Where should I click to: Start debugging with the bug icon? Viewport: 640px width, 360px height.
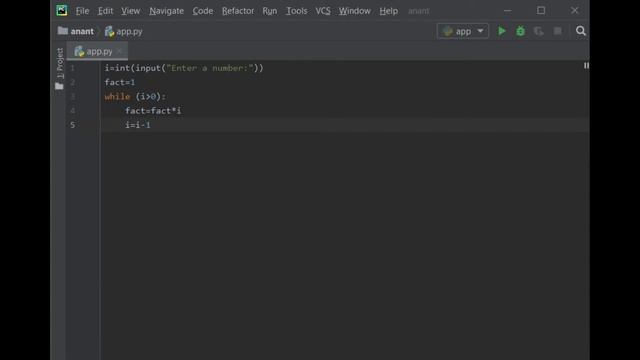coord(520,31)
